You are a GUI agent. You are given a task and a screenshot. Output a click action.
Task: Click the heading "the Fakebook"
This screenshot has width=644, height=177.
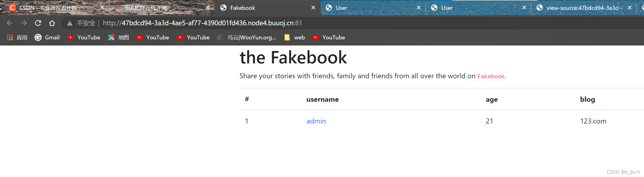293,58
